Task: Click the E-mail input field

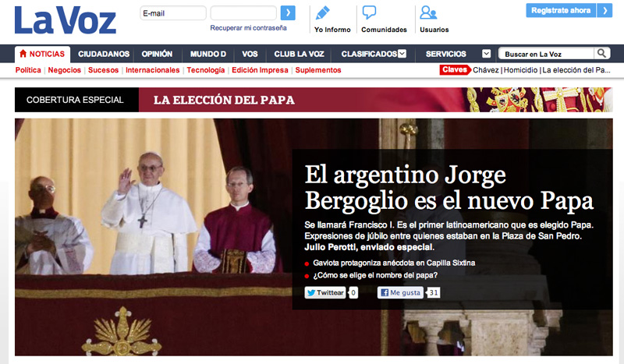Action: point(173,13)
